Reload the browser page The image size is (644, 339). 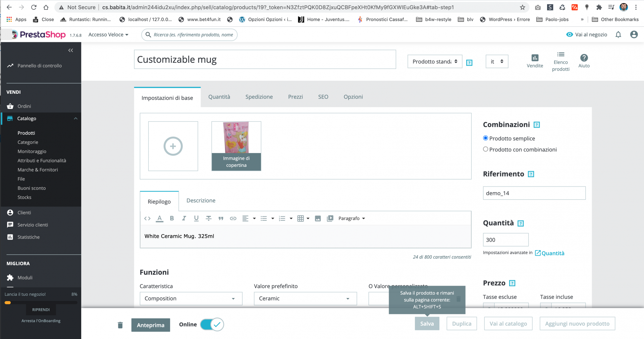34,7
